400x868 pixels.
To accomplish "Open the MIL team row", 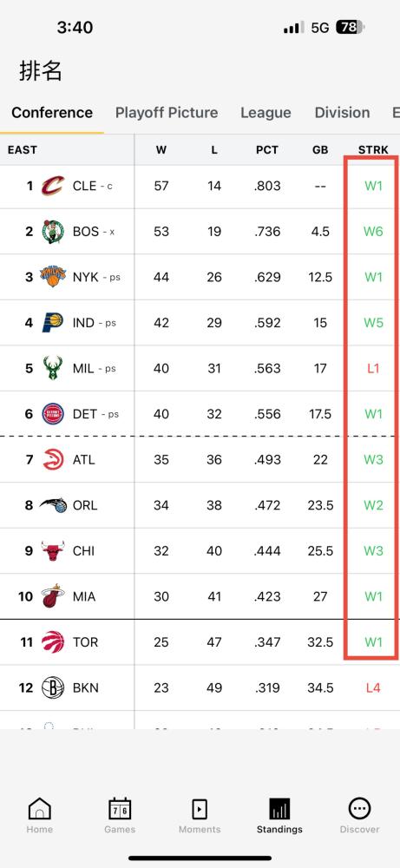I will click(x=200, y=368).
